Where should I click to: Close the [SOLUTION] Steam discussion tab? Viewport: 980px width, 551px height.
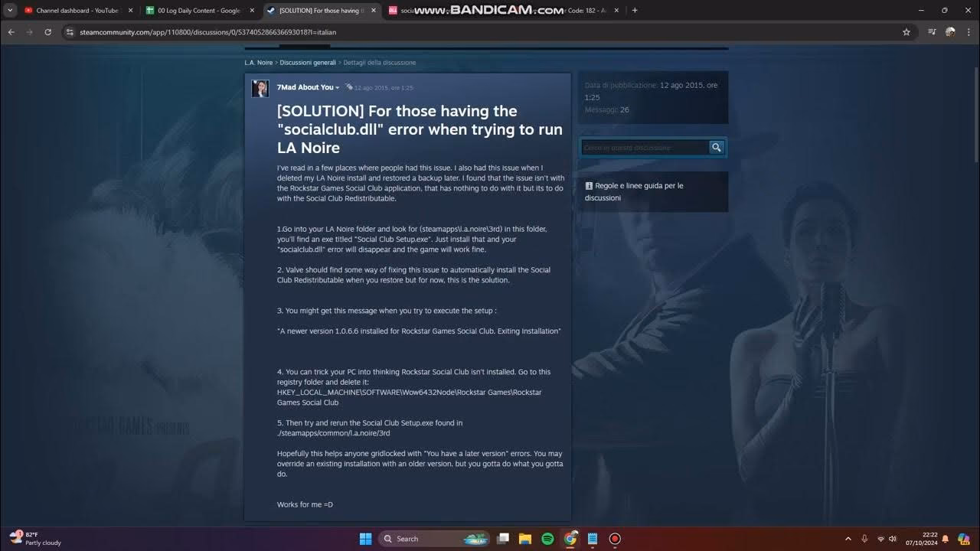(x=373, y=11)
